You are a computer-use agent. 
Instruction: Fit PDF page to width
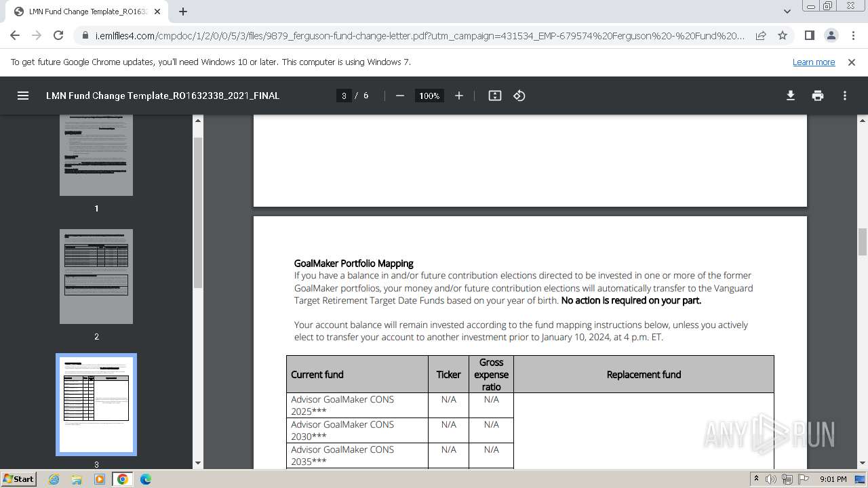tap(495, 96)
